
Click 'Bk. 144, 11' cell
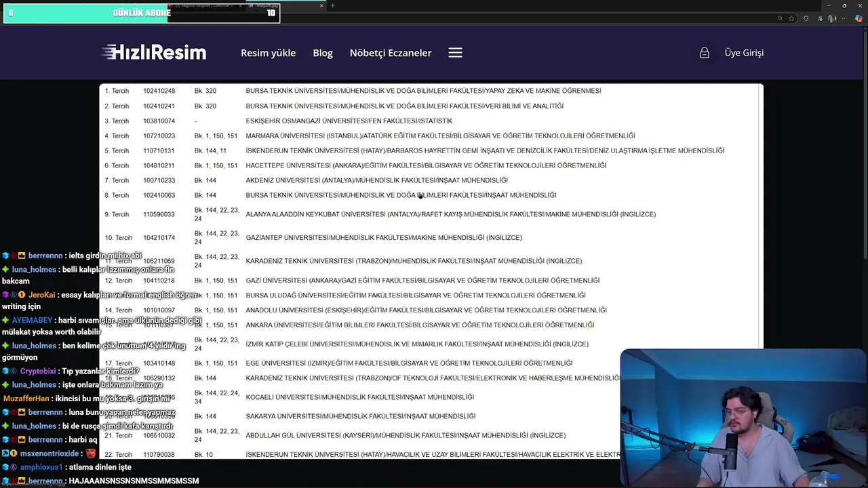pyautogui.click(x=210, y=150)
